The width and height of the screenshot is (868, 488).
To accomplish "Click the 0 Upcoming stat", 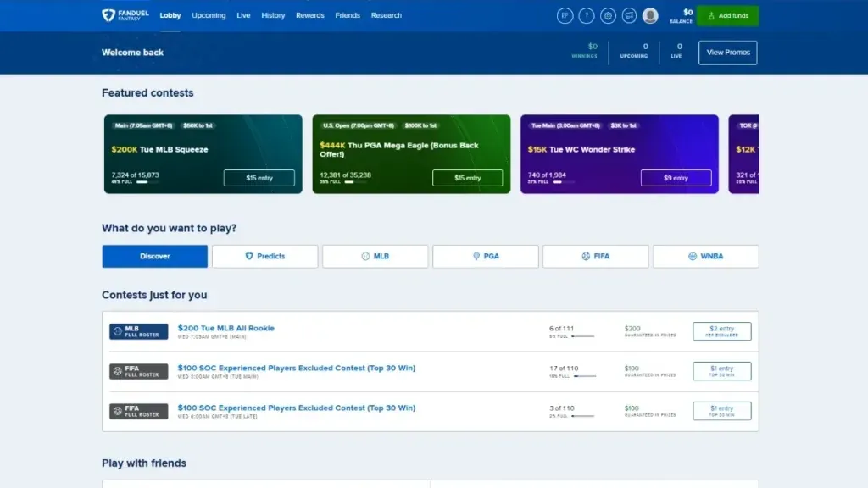I will [x=634, y=50].
